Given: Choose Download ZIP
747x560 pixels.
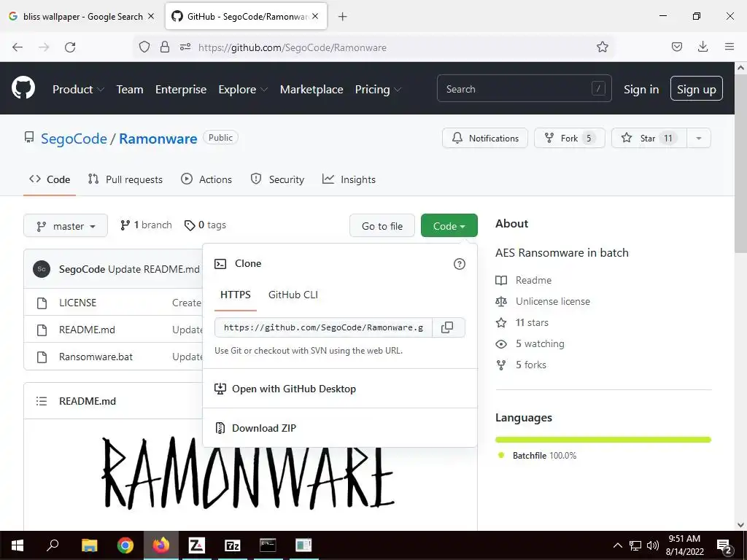Looking at the screenshot, I should pos(264,428).
